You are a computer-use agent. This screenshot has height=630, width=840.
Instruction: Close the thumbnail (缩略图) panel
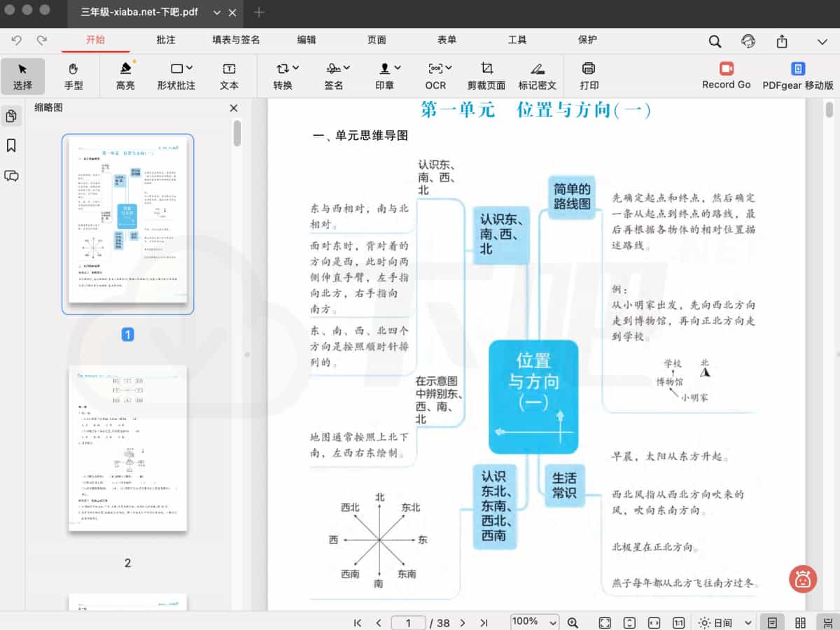tap(234, 108)
